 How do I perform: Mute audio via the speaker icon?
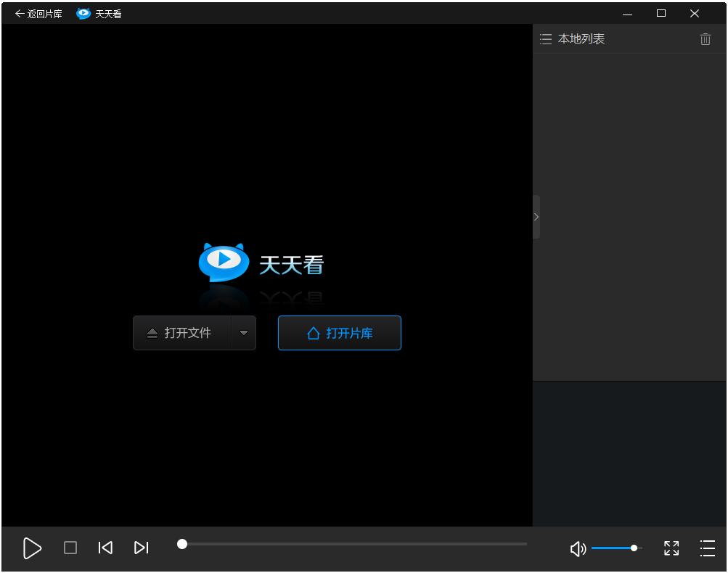578,549
